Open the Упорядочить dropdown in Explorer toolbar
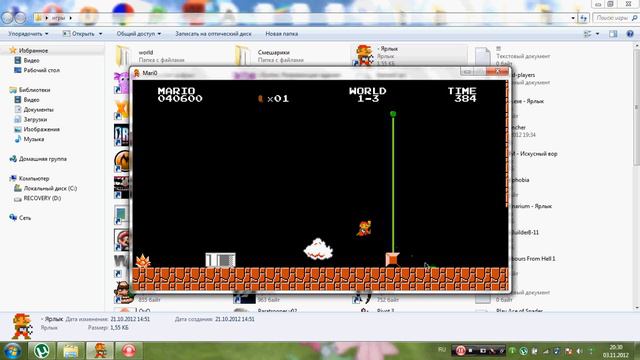 28,34
